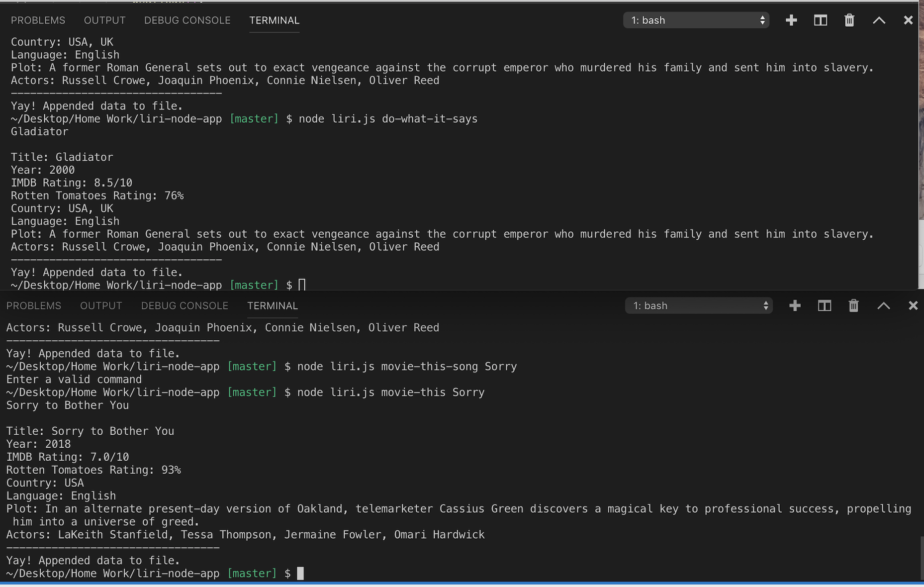Show DEBUG CONSOLE tab in upper panel
The width and height of the screenshot is (924, 587).
tap(187, 20)
